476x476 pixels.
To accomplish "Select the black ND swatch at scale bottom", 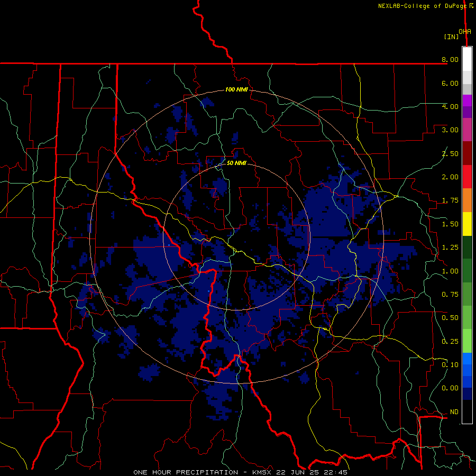I will [467, 412].
